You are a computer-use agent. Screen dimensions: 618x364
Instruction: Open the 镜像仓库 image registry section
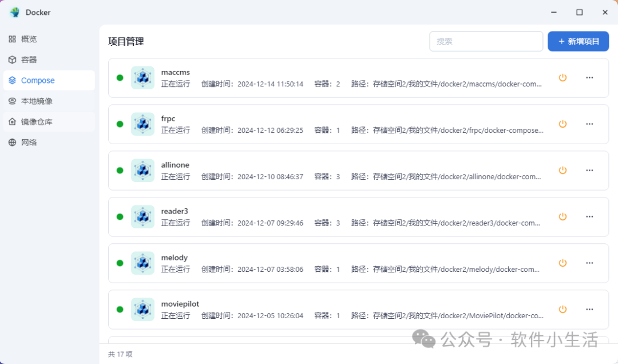49,122
